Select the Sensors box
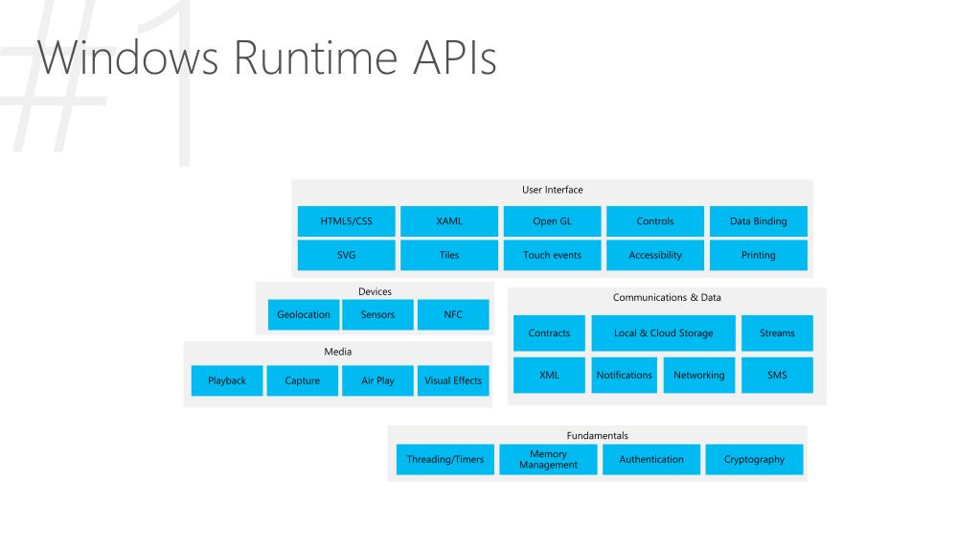The height and width of the screenshot is (551, 980). pos(377,314)
